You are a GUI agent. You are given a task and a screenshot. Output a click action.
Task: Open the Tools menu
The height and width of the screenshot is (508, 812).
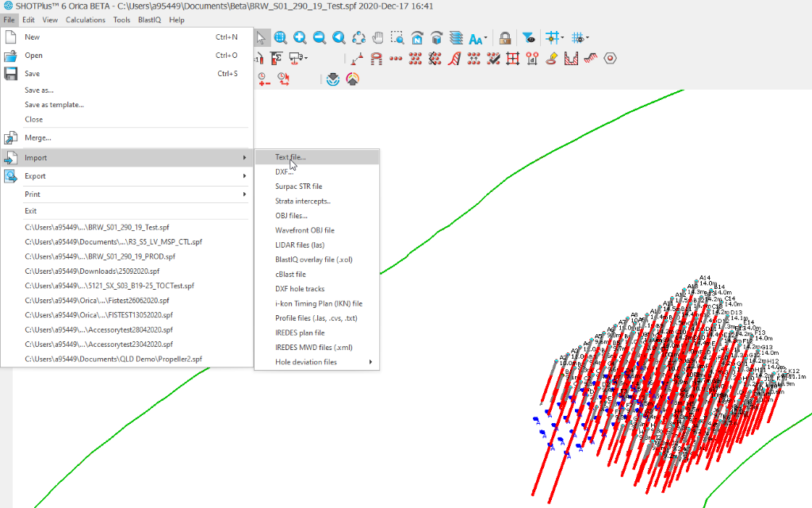[121, 20]
